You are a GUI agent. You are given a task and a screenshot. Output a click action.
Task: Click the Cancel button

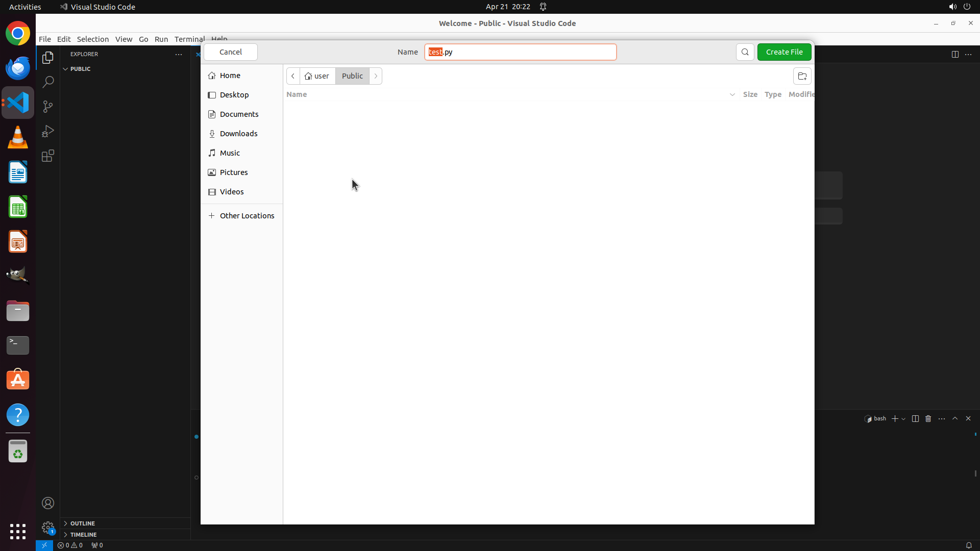click(230, 52)
